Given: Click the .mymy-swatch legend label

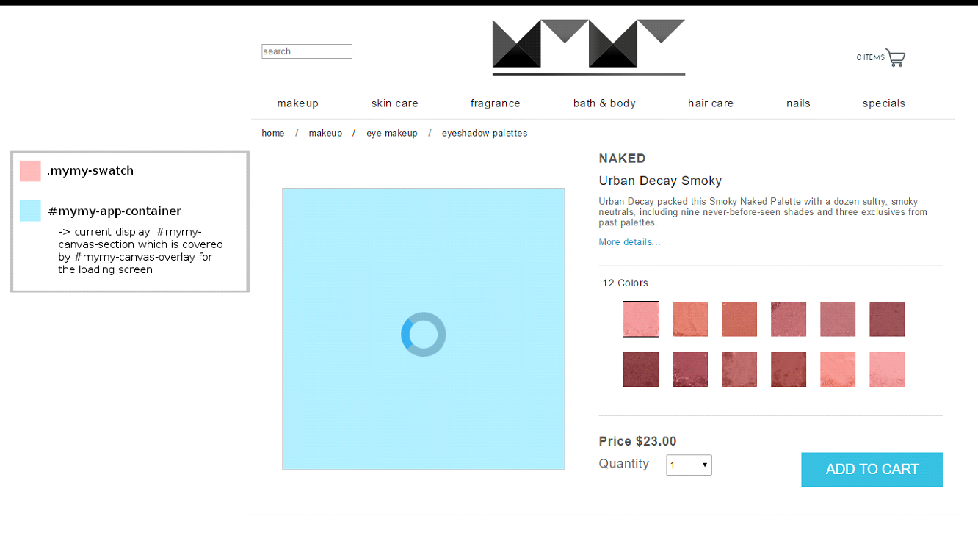Looking at the screenshot, I should (x=90, y=171).
